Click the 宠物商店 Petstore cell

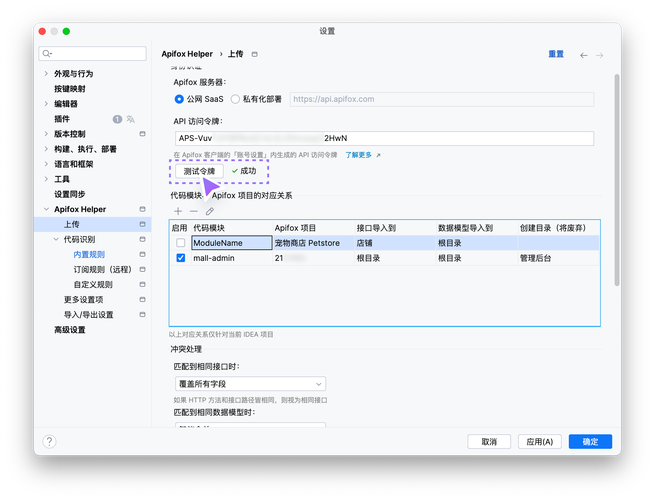(x=313, y=243)
